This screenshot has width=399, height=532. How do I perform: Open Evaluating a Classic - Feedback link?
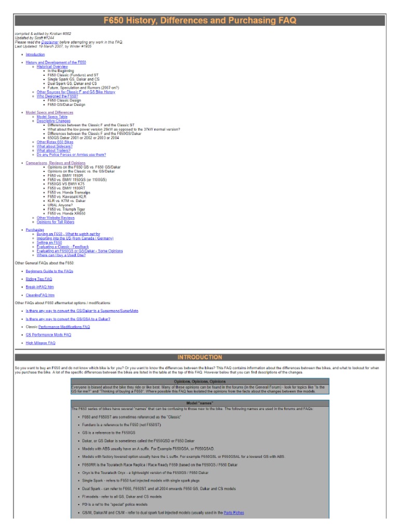[x=63, y=247]
